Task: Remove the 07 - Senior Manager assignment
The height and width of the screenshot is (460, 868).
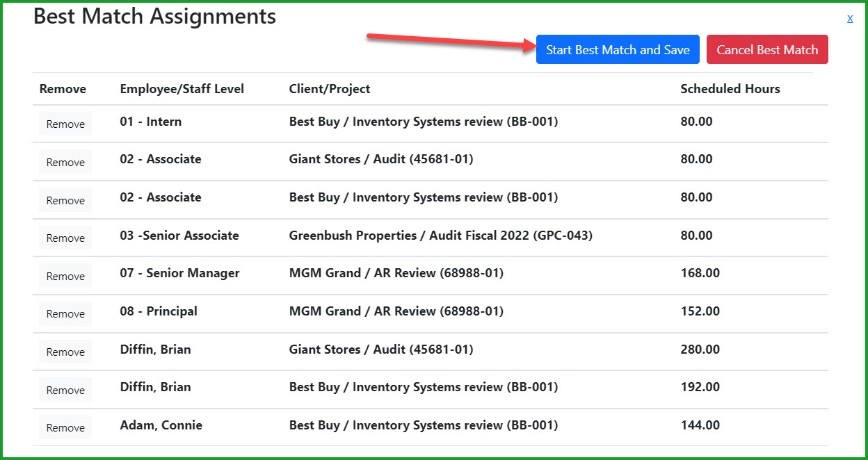Action: 65,276
